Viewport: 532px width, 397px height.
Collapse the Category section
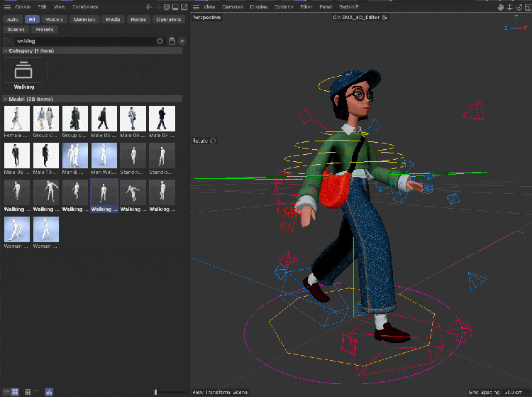click(x=5, y=51)
